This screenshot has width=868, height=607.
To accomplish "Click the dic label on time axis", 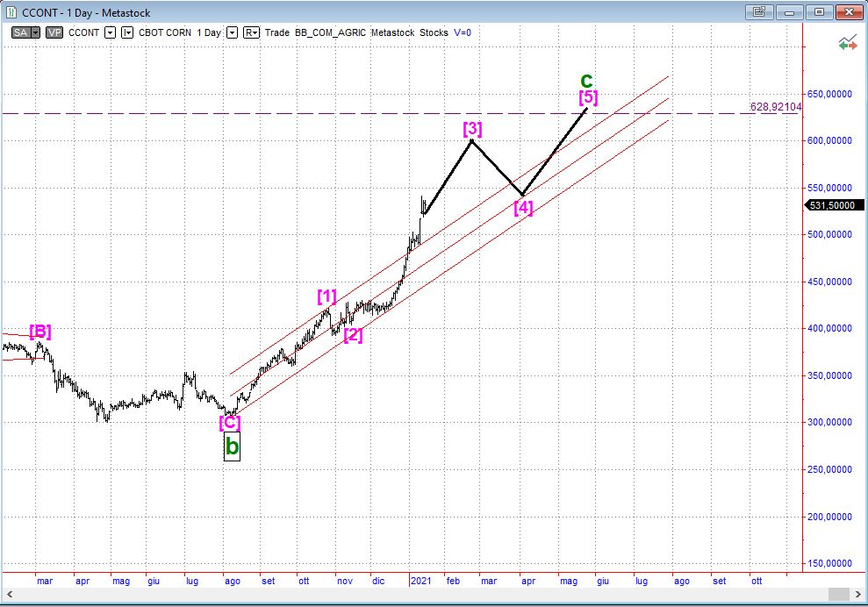I will coord(378,581).
